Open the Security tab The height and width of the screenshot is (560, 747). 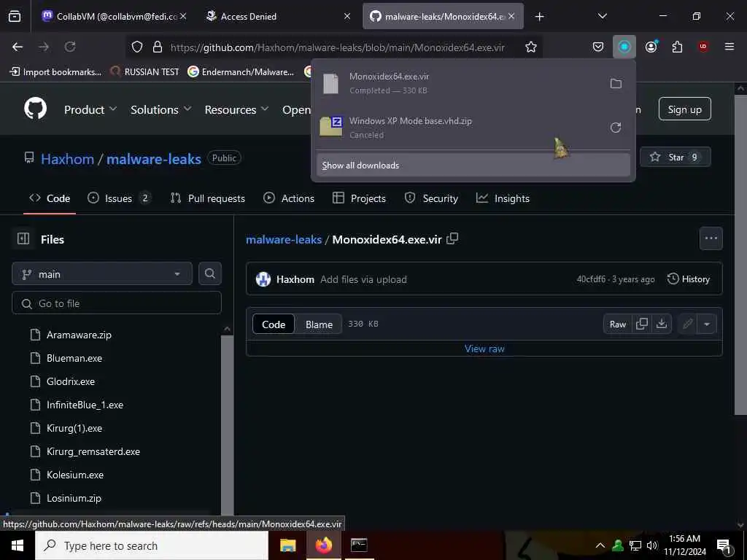pos(431,198)
